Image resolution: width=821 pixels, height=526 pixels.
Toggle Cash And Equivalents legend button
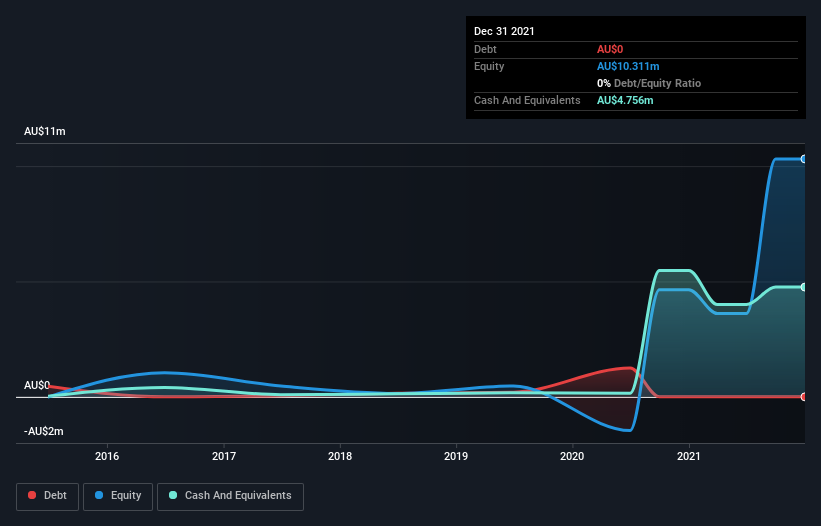click(230, 496)
